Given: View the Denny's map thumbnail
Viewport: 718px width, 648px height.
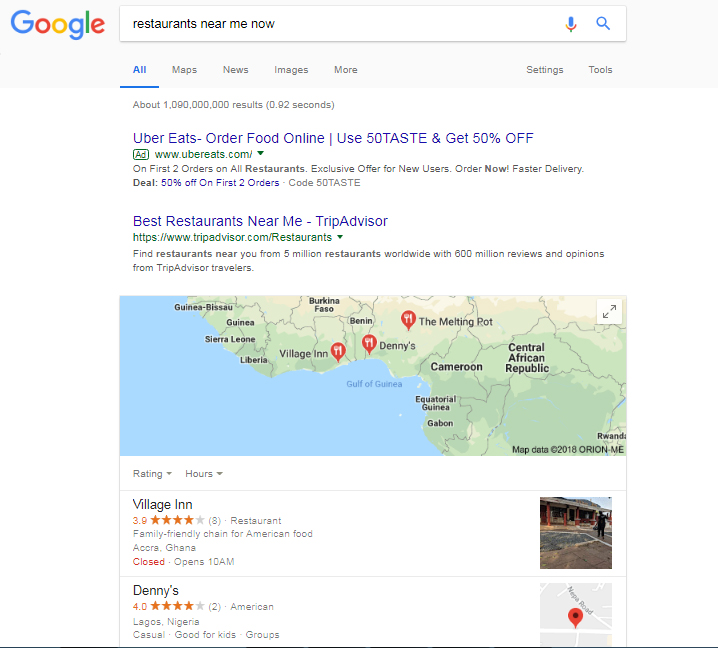Looking at the screenshot, I should [576, 615].
